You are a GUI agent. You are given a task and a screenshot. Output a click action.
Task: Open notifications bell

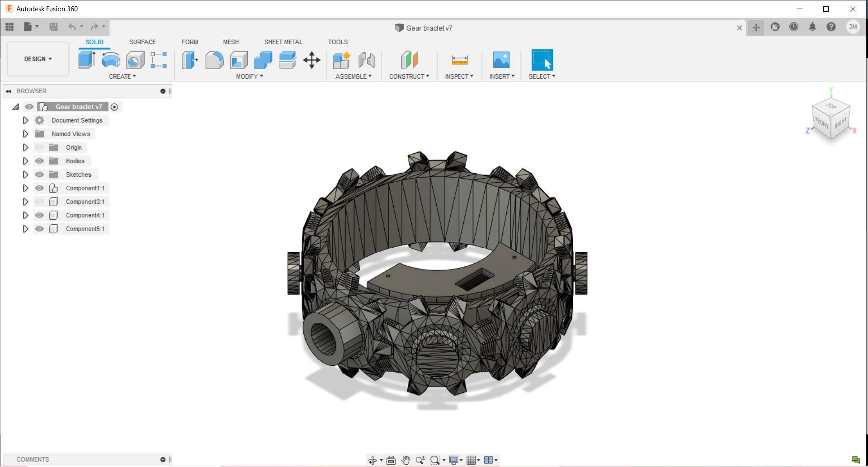click(x=812, y=27)
